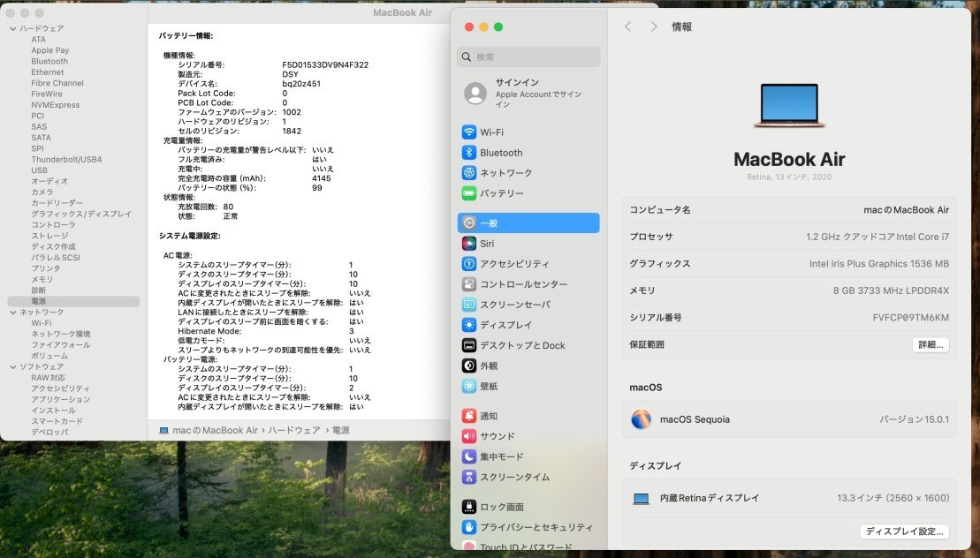Open Lock Screen (ロック画面) icon
The width and height of the screenshot is (980, 558).
pos(468,507)
